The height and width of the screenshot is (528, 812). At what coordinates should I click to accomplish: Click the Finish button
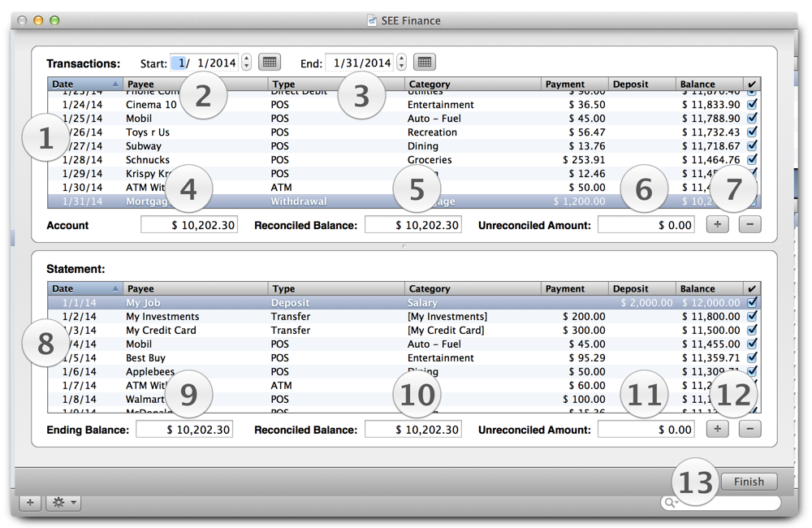tap(749, 482)
